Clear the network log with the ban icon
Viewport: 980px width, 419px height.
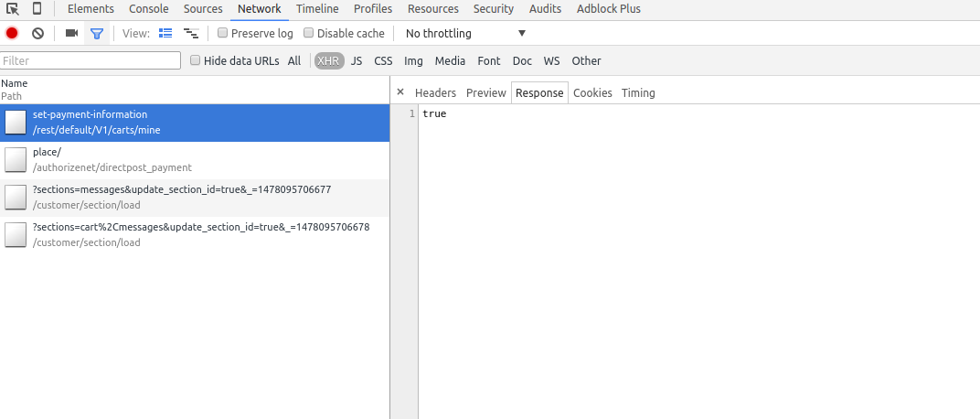coord(38,33)
